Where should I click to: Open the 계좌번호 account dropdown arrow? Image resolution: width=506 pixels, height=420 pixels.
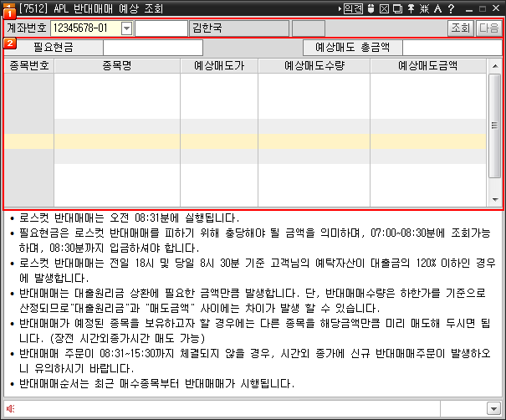[127, 28]
